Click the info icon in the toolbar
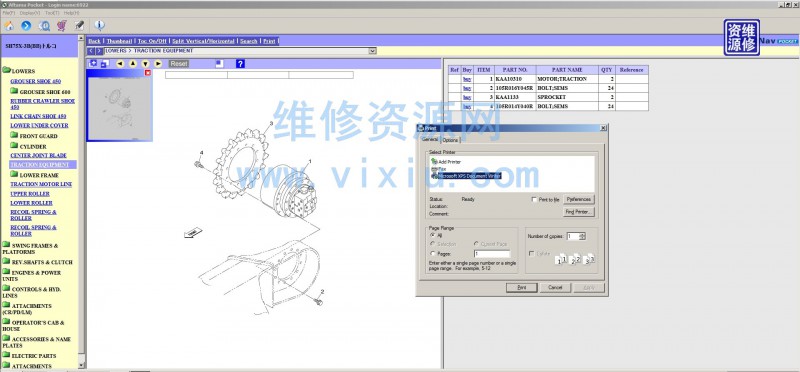 click(99, 26)
